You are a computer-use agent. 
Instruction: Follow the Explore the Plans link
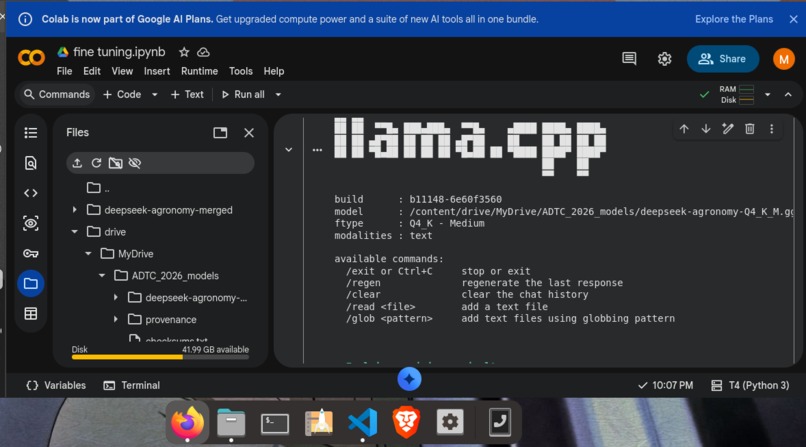click(x=734, y=20)
